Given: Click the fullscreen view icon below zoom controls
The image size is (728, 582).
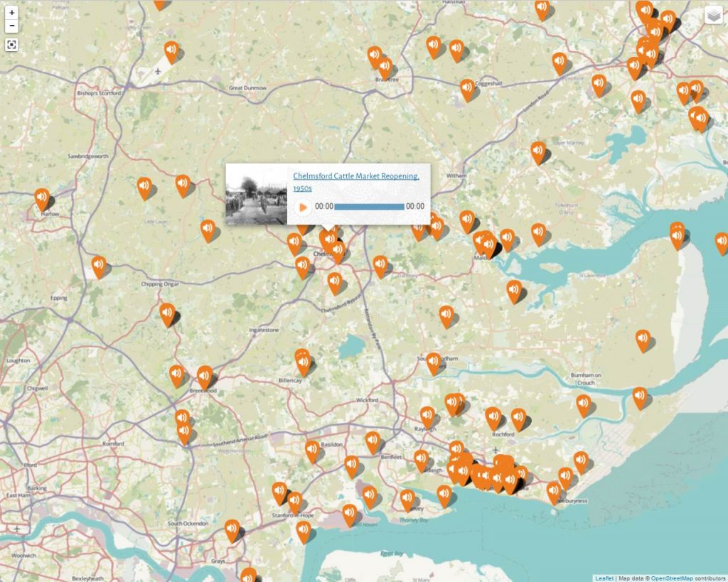Looking at the screenshot, I should coord(11,45).
